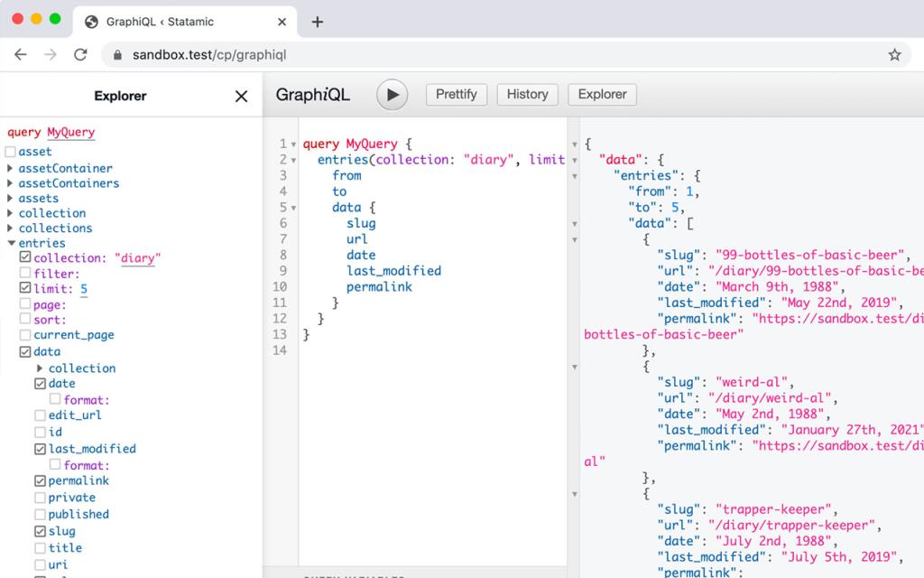Click "weird-al" slug value in results

point(751,382)
